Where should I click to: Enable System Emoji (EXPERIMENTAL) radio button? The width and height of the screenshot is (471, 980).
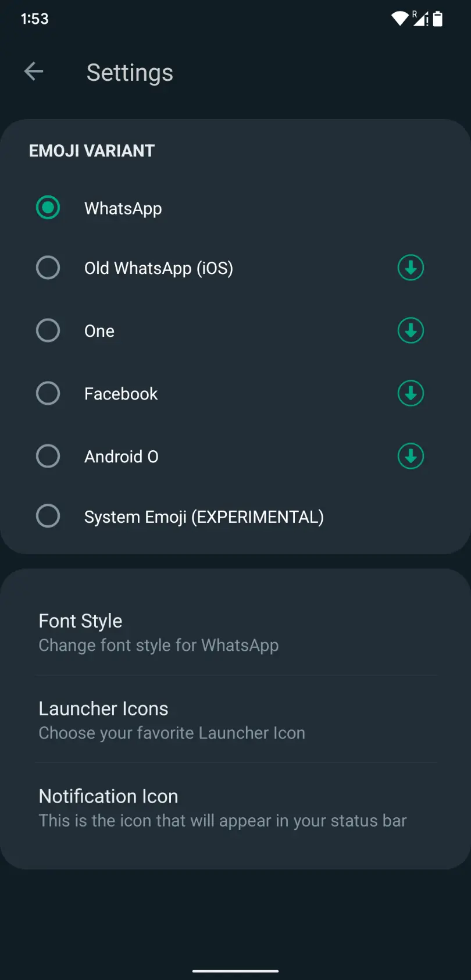pyautogui.click(x=48, y=516)
